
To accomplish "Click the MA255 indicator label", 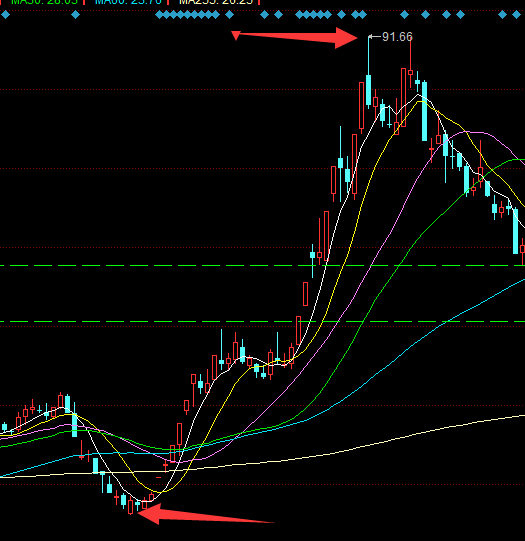I will tap(216, 2).
